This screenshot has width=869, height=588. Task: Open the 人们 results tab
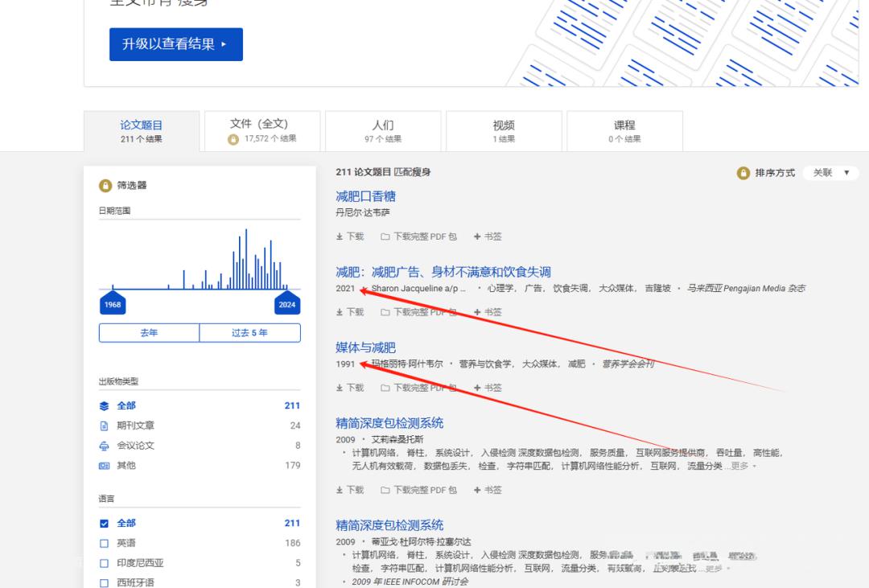point(383,131)
